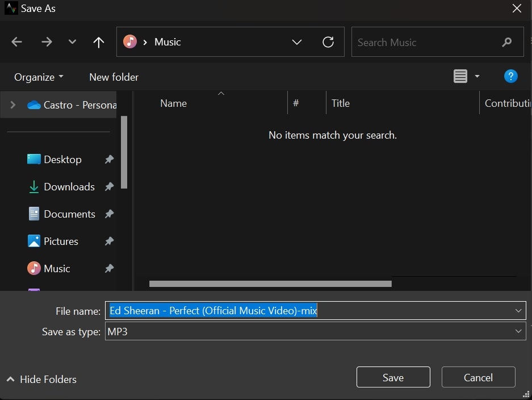Open the Pictures folder in sidebar
Image resolution: width=532 pixels, height=400 pixels.
tap(61, 241)
